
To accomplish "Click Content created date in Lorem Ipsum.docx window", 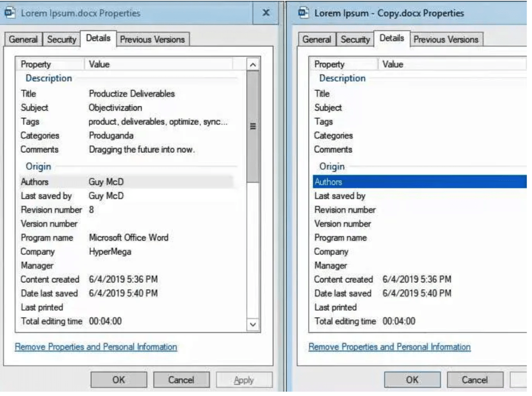I will click(x=123, y=279).
